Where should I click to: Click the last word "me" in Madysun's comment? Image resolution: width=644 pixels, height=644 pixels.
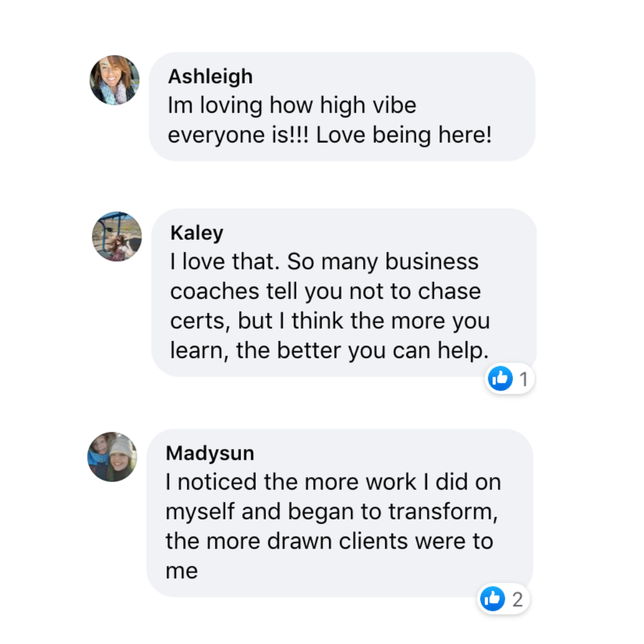pyautogui.click(x=181, y=571)
